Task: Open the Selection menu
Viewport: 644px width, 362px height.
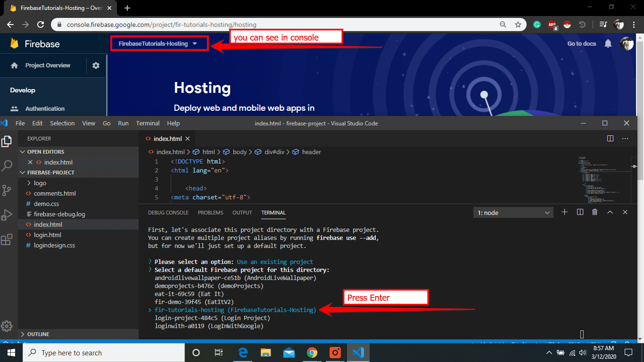Action: tap(62, 123)
